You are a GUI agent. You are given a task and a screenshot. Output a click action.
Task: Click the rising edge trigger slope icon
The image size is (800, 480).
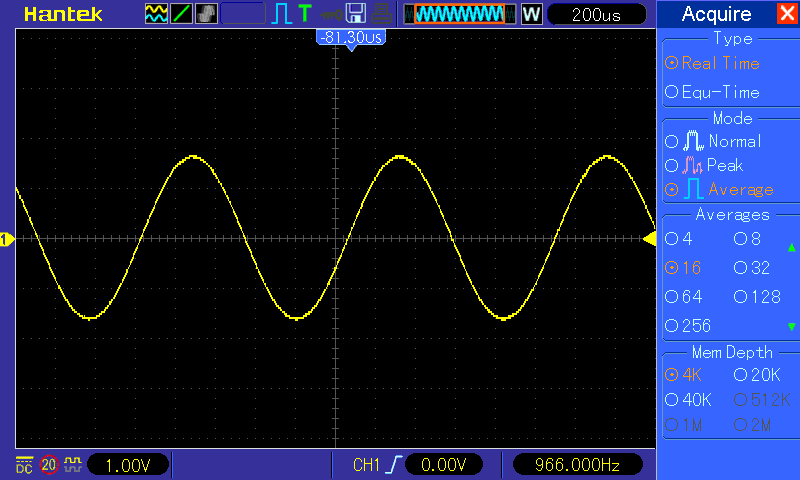[x=394, y=465]
